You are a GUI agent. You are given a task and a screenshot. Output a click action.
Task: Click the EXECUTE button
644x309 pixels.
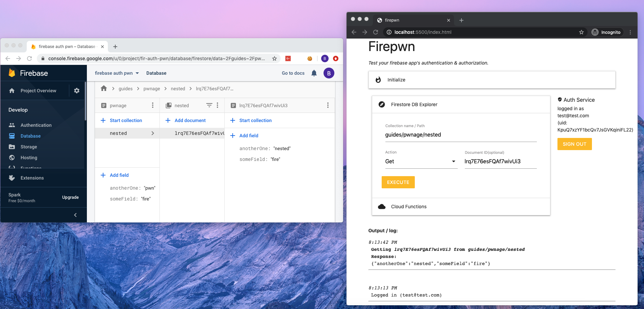click(x=398, y=182)
